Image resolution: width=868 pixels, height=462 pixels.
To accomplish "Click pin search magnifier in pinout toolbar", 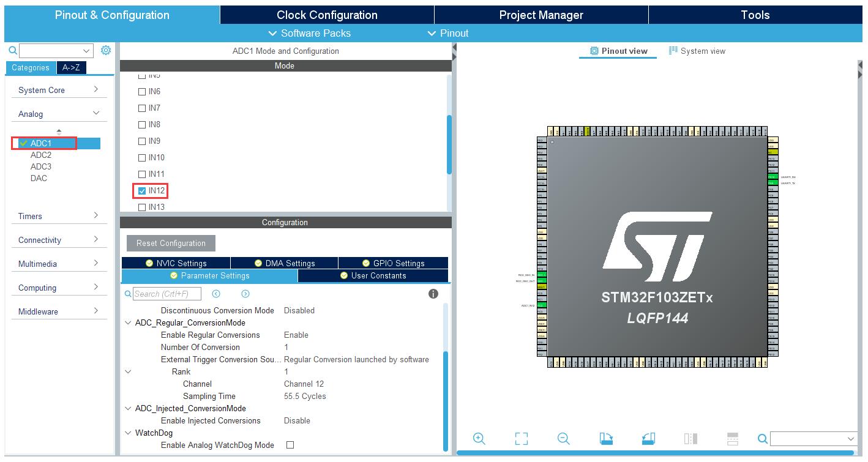I will point(763,439).
